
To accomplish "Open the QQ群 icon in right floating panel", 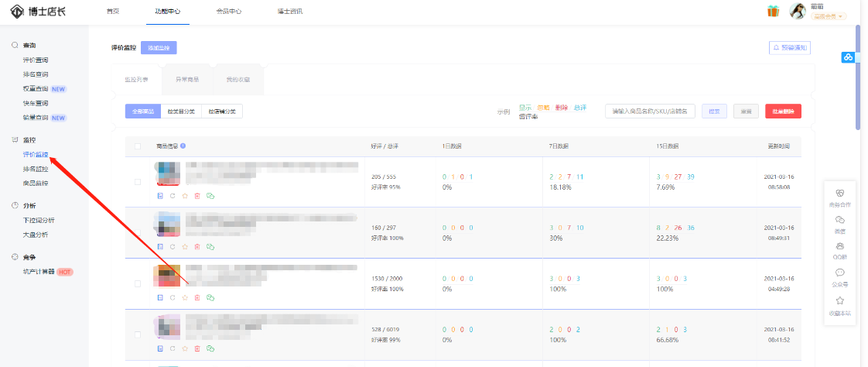I will (839, 249).
